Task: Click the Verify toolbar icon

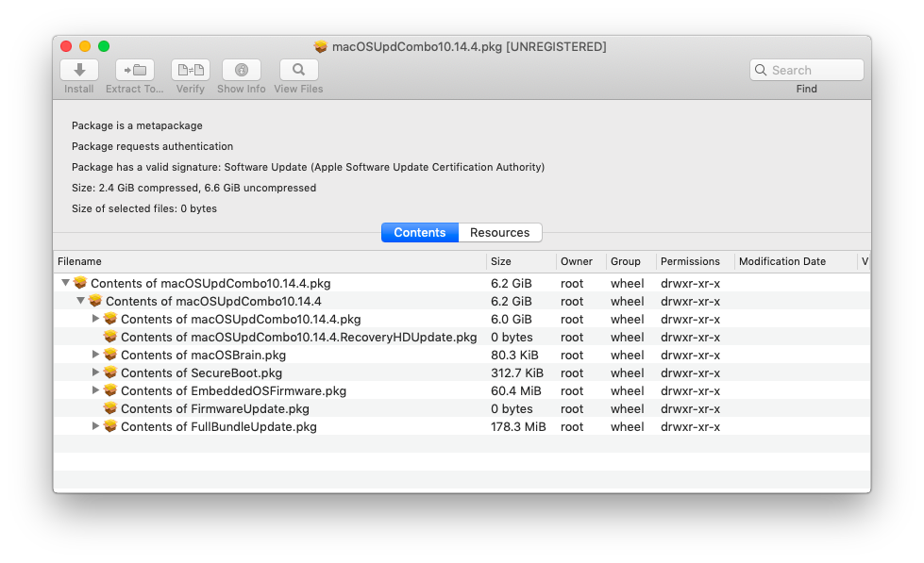Action: click(191, 70)
